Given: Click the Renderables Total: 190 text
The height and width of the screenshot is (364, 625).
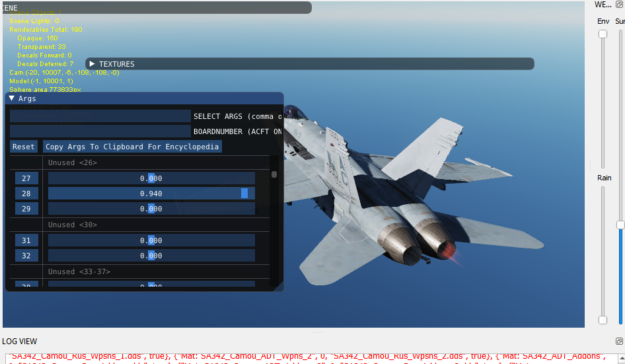Looking at the screenshot, I should pos(46,30).
